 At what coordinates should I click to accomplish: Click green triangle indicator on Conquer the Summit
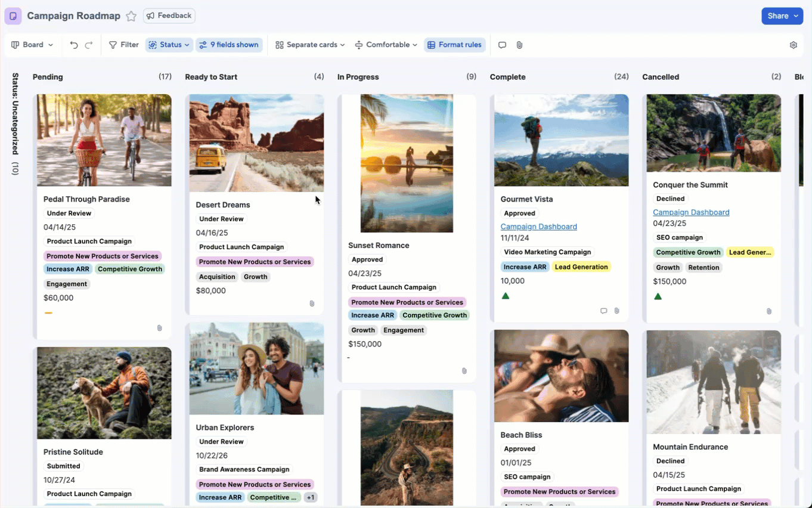(658, 296)
